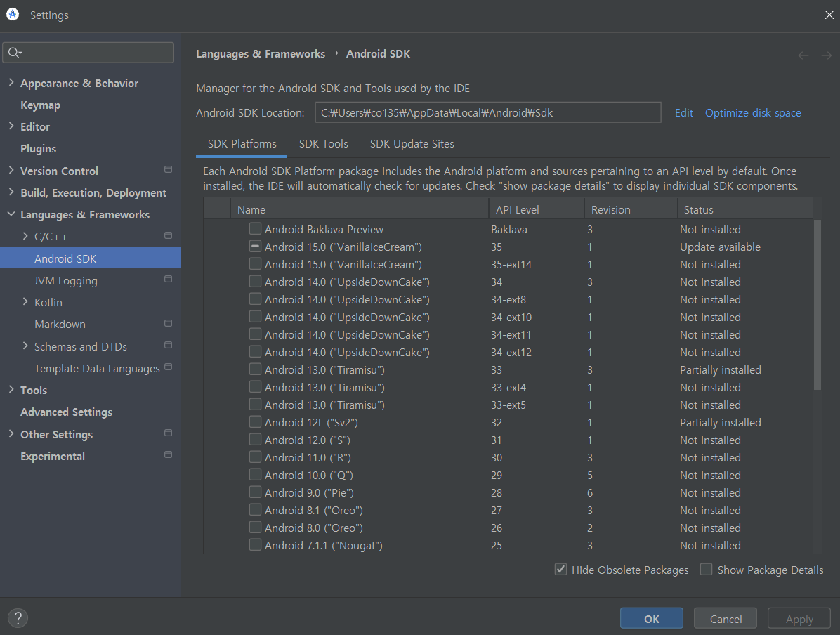
Task: Enable Show Package Details checkbox
Action: [706, 569]
